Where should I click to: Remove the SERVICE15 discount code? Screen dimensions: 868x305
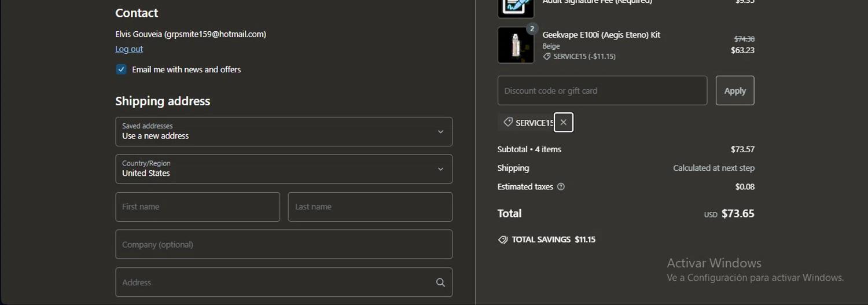point(564,122)
